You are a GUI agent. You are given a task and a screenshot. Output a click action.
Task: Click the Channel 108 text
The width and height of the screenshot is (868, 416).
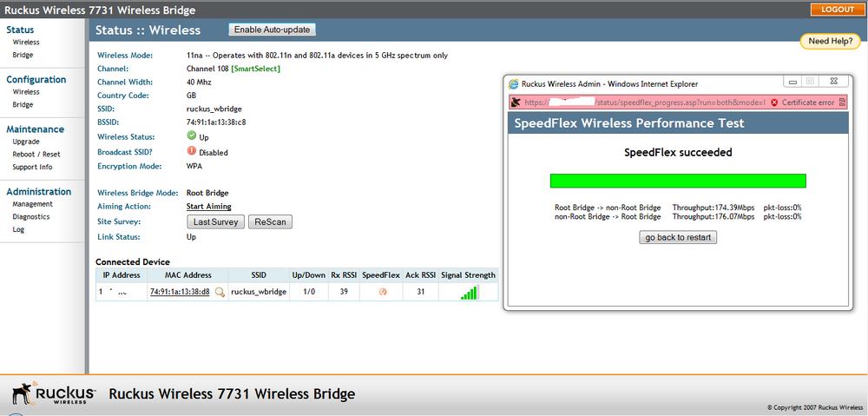click(207, 69)
